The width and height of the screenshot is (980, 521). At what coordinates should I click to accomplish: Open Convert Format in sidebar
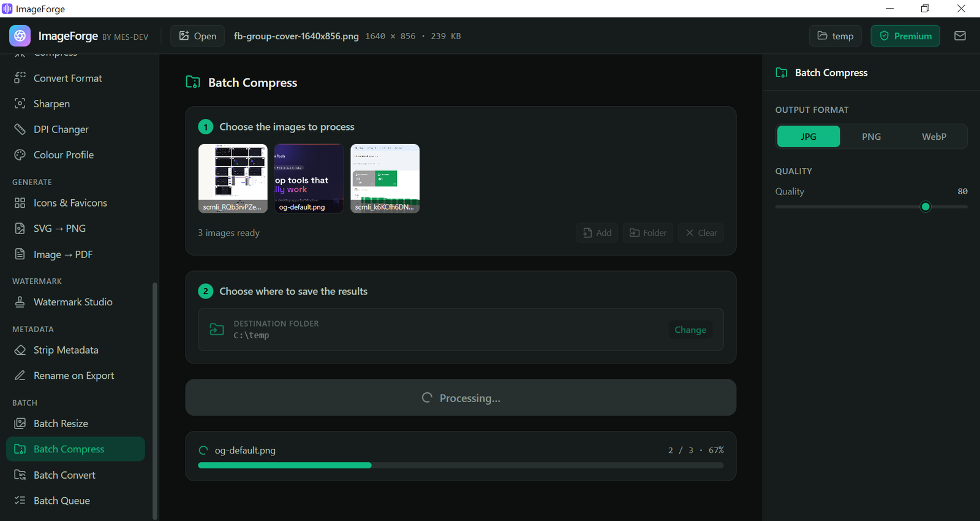click(75, 78)
